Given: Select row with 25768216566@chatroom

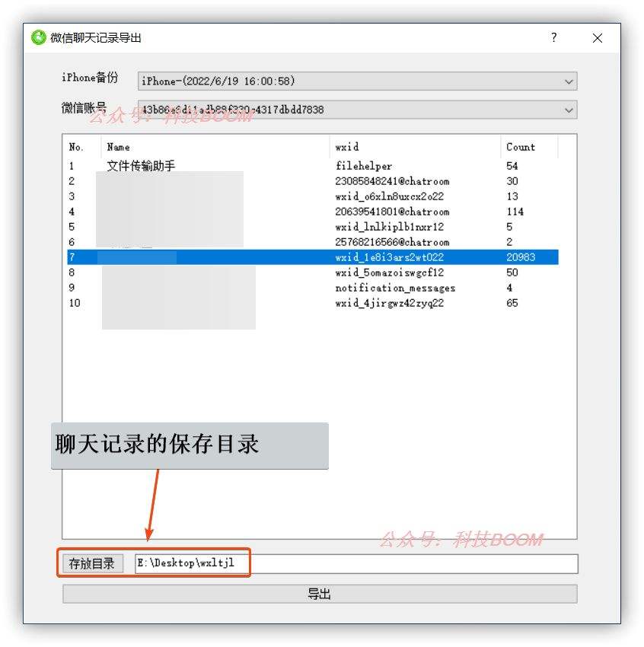Looking at the screenshot, I should click(x=313, y=242).
